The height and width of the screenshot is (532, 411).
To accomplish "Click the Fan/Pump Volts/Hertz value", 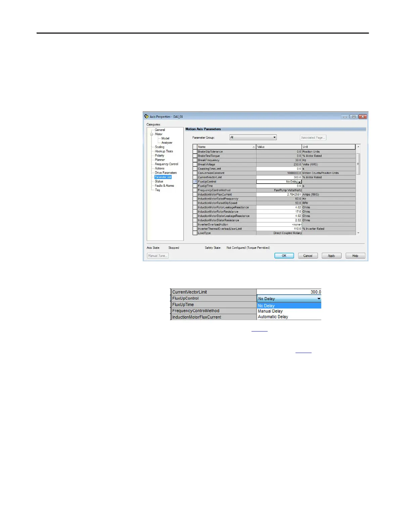I will coord(288,190).
